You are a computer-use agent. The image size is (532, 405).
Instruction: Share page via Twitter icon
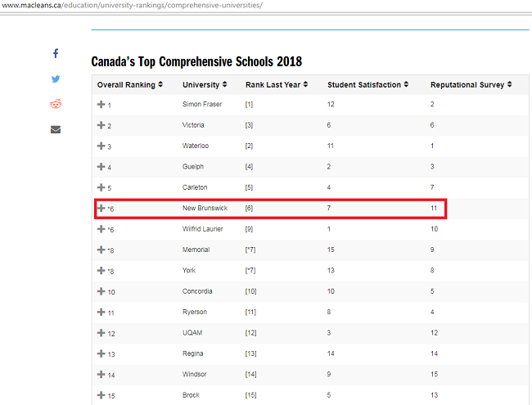click(x=56, y=79)
